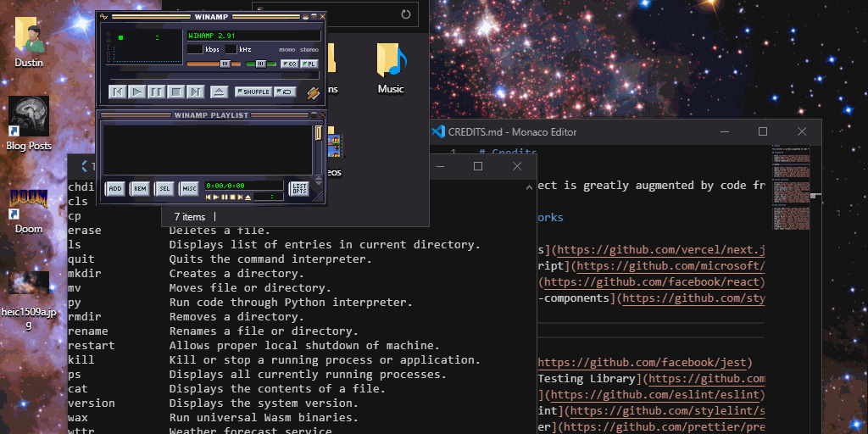868x434 pixels.
Task: Adjust Winamp volume slider
Action: 214,64
